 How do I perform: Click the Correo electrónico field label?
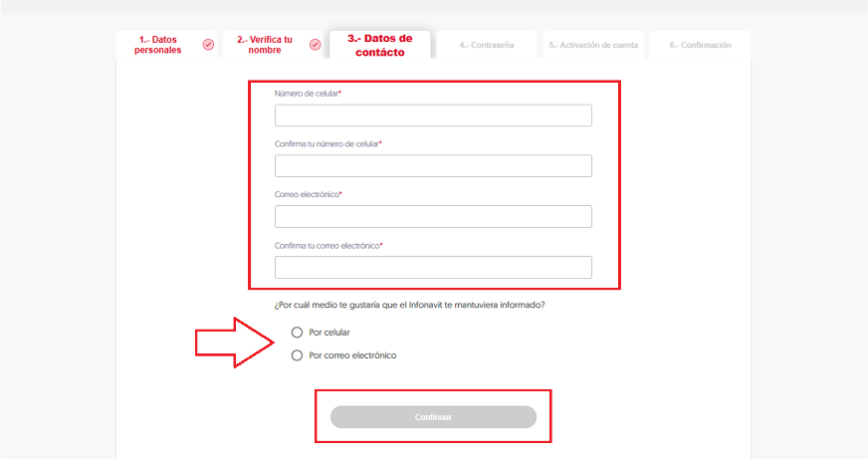coord(309,194)
